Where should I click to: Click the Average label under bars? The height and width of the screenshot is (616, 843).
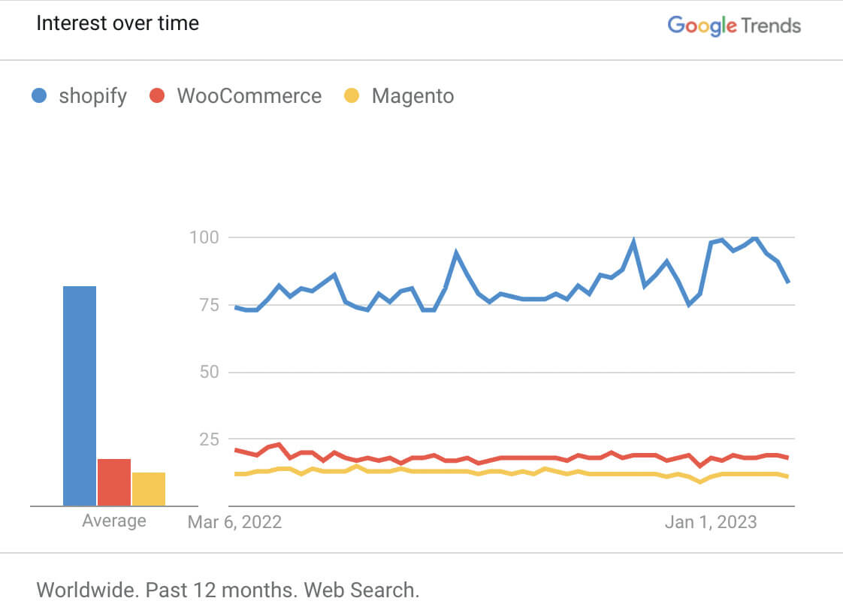click(x=114, y=521)
